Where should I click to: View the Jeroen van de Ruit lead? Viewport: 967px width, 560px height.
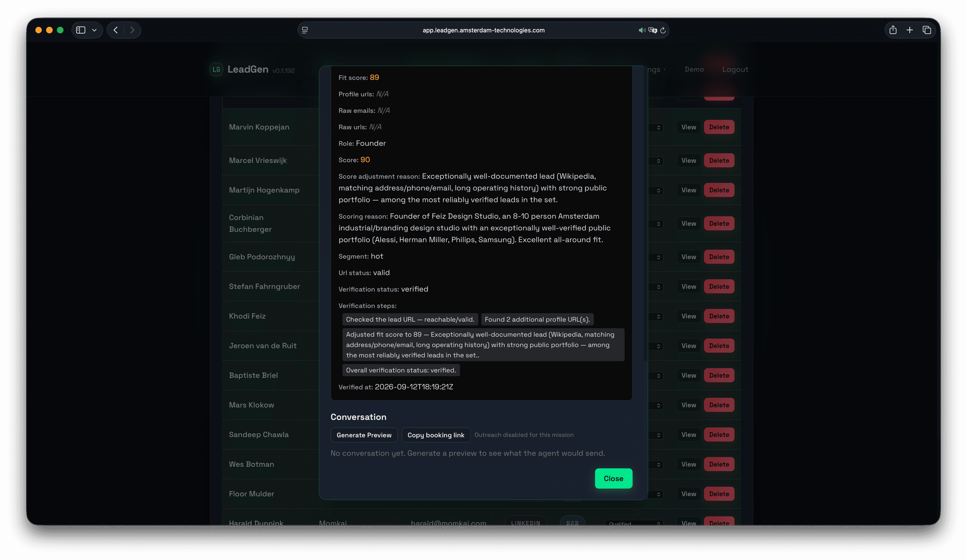(x=689, y=345)
